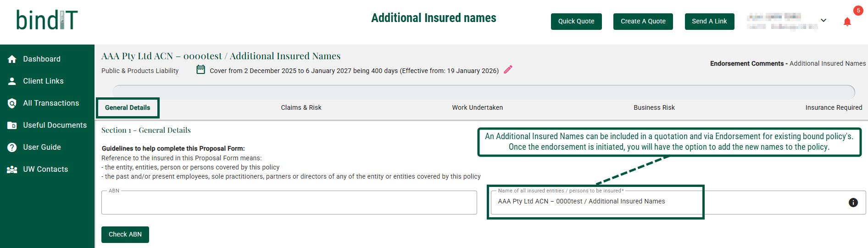The image size is (868, 248).
Task: Click the Useful Documents folder icon
Action: 12,125
